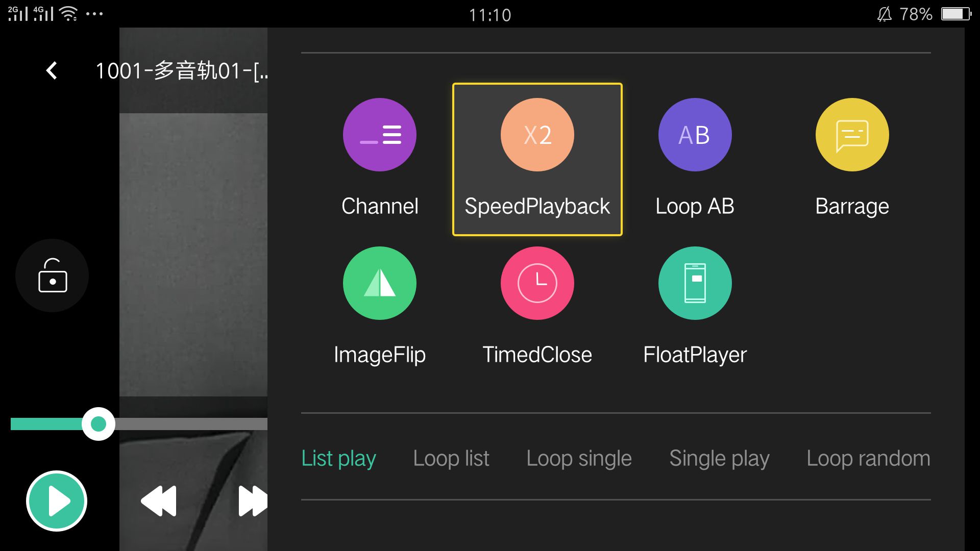Screen dimensions: 980x551
Task: Set a TimedClose sleep timer
Action: pos(537,283)
